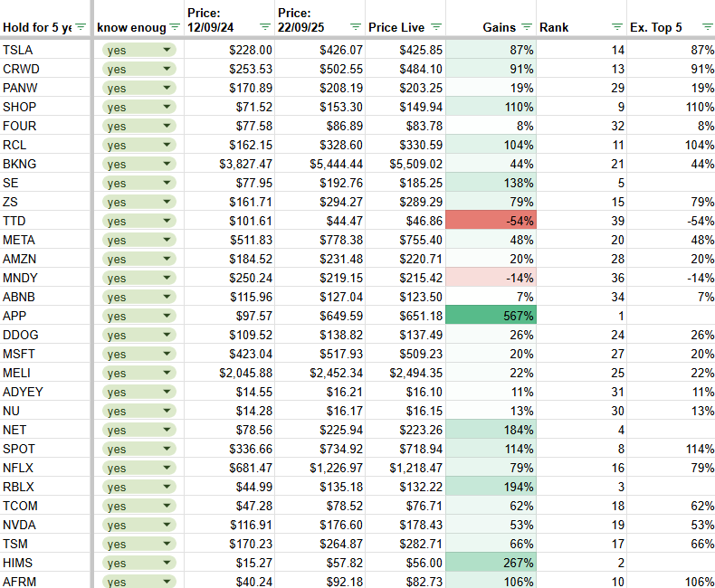The width and height of the screenshot is (715, 588).
Task: Click the 138% gains cell for SE
Action: (491, 183)
